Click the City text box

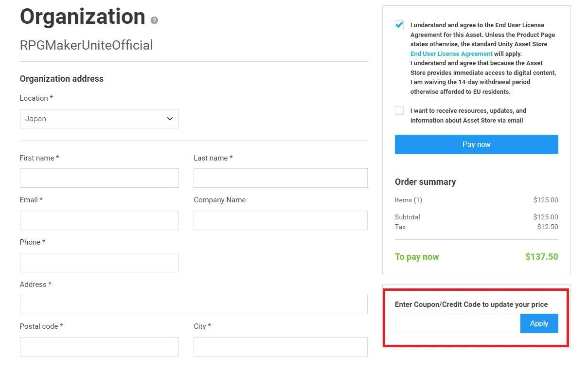[x=280, y=347]
